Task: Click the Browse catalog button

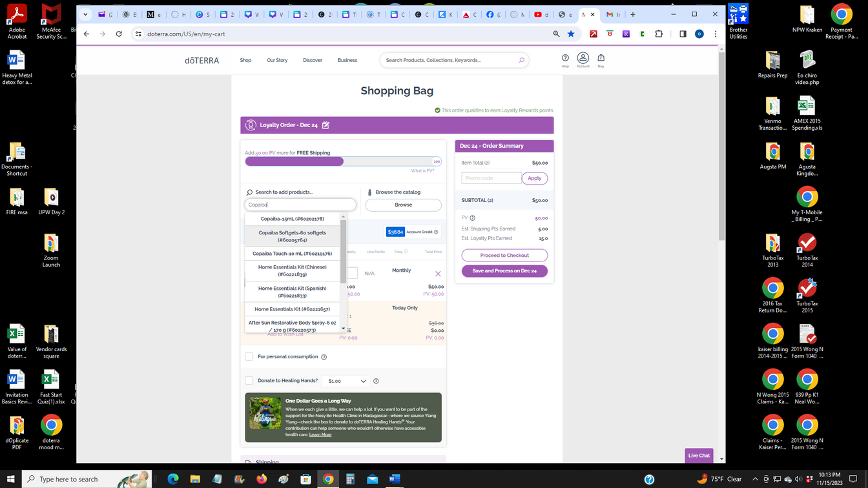Action: (403, 205)
